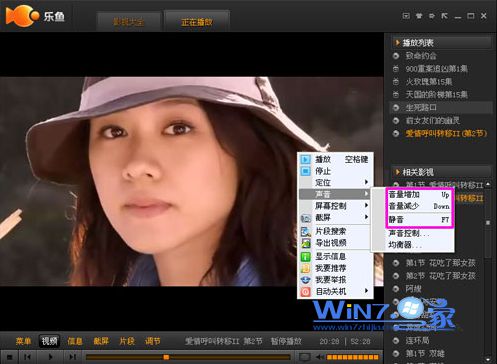Image resolution: width=497 pixels, height=364 pixels.
Task: Click the 视频 button in the bottom bar
Action: click(49, 341)
